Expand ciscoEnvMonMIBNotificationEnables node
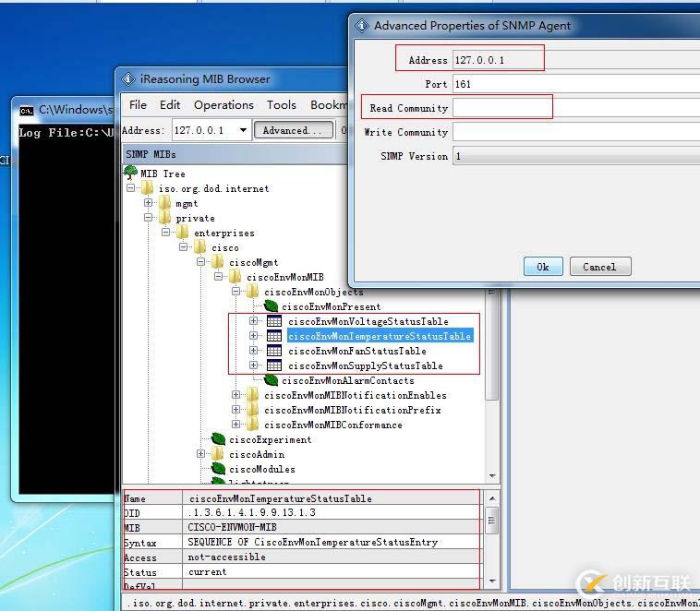 pos(235,394)
